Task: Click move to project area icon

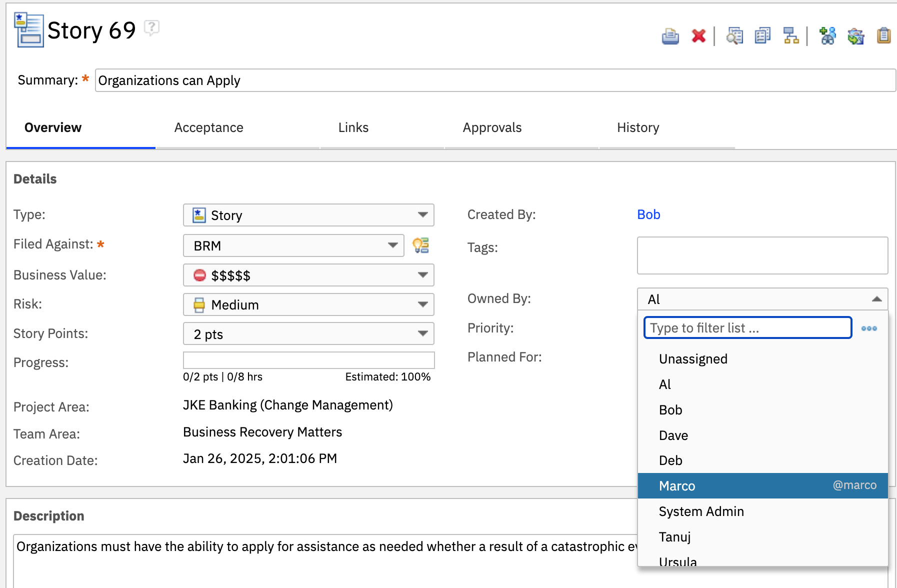Action: click(856, 36)
